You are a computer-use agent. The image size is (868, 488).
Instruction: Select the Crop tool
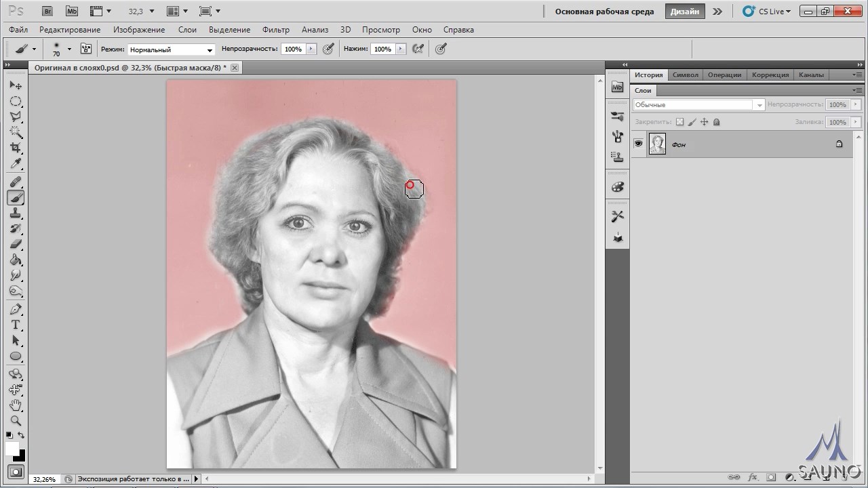pos(16,148)
